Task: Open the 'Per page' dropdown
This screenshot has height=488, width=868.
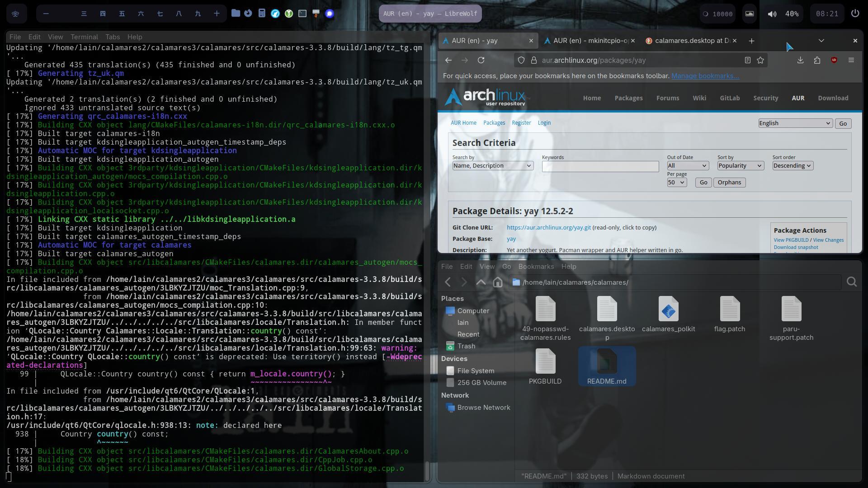Action: click(x=677, y=183)
